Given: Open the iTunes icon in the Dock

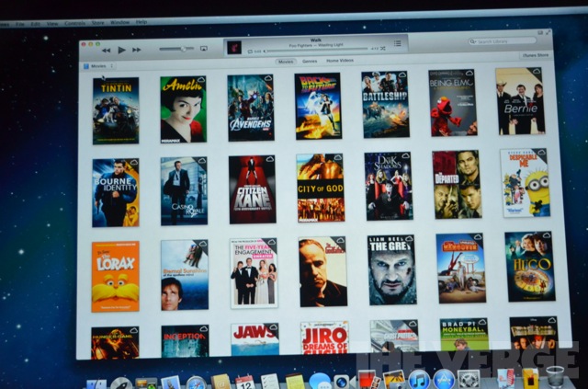Looking at the screenshot, I should click(419, 379).
